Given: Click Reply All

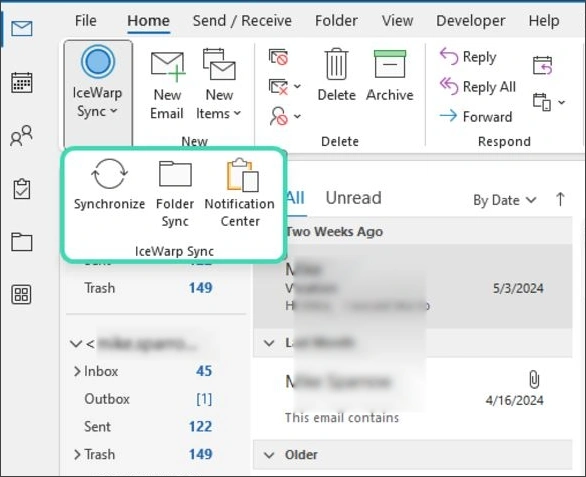Looking at the screenshot, I should 478,87.
